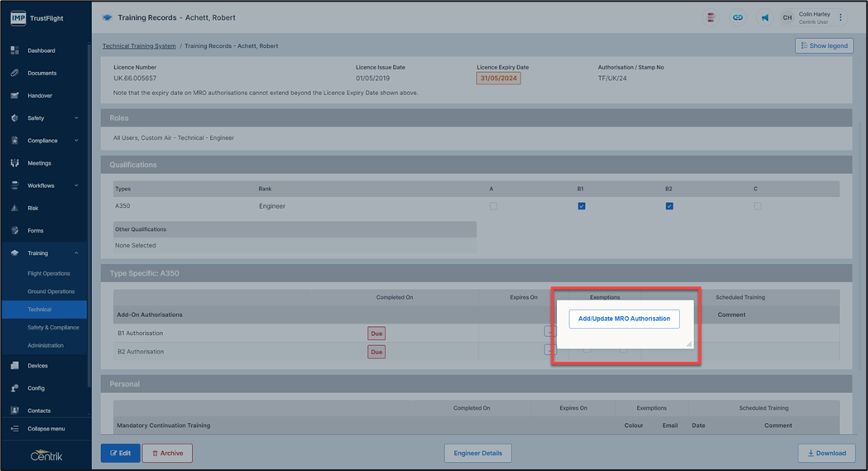Open the Handover sidebar icon
The image size is (868, 471).
15,95
